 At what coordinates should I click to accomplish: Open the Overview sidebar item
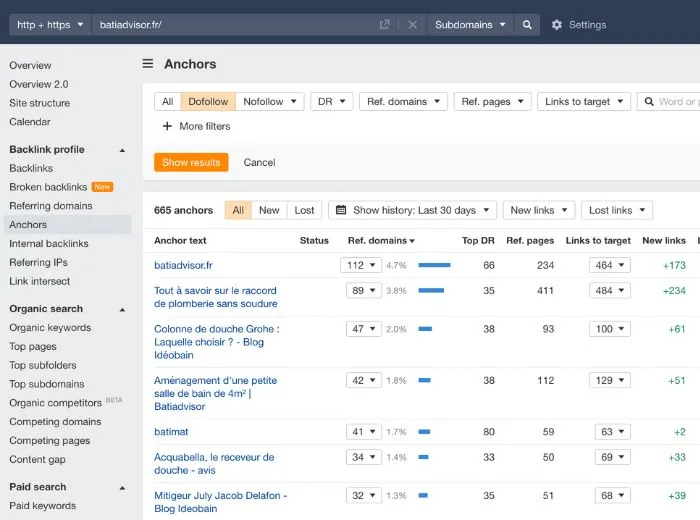click(30, 65)
